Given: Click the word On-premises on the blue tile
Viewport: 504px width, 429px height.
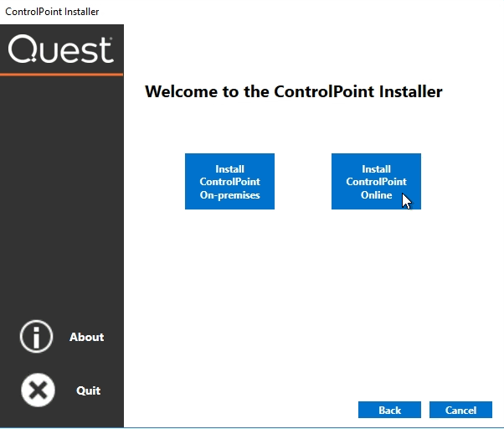Looking at the screenshot, I should coord(229,195).
